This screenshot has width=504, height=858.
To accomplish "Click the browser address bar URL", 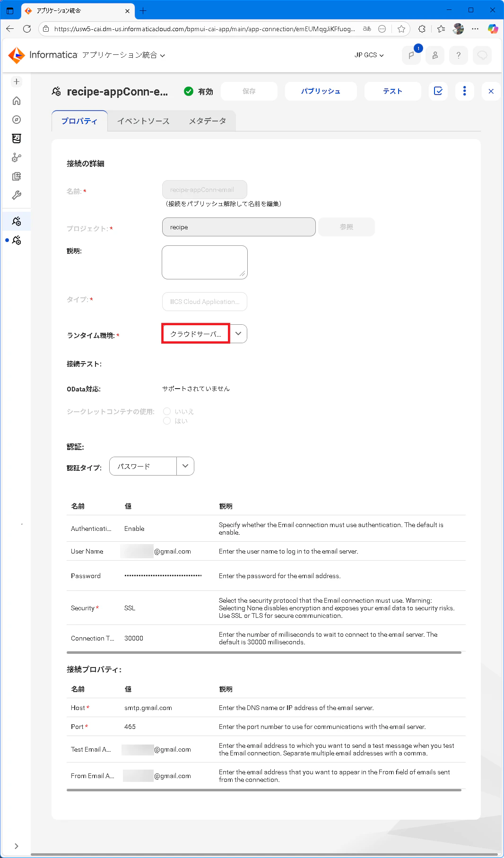I will [204, 29].
